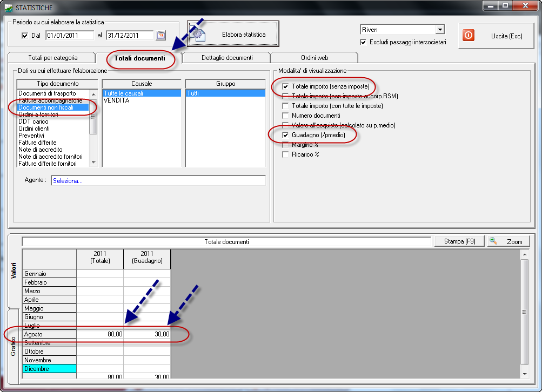Viewport: 542px width, 392px height.
Task: Select Tutte le causali in Causale list
Action: pos(142,93)
